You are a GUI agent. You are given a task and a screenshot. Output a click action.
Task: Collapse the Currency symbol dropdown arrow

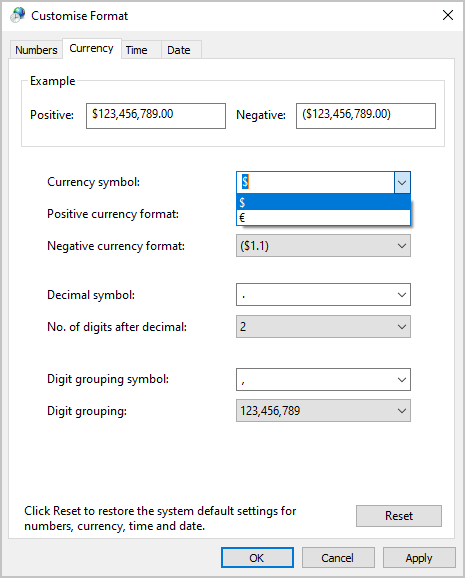(x=402, y=182)
